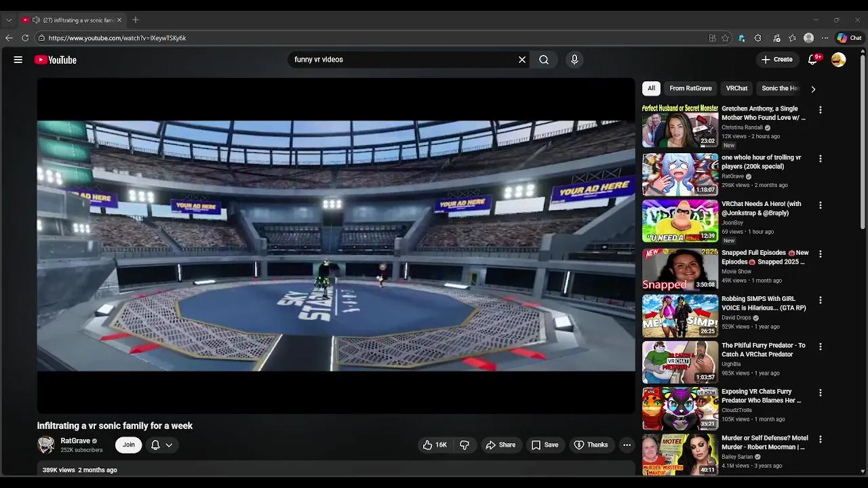The image size is (868, 488).
Task: Open options menu for Gretchen Anthony video
Action: [x=820, y=110]
